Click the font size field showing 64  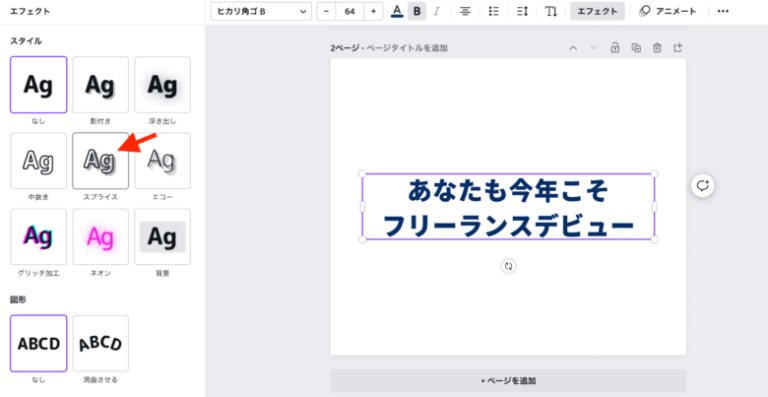pyautogui.click(x=350, y=11)
